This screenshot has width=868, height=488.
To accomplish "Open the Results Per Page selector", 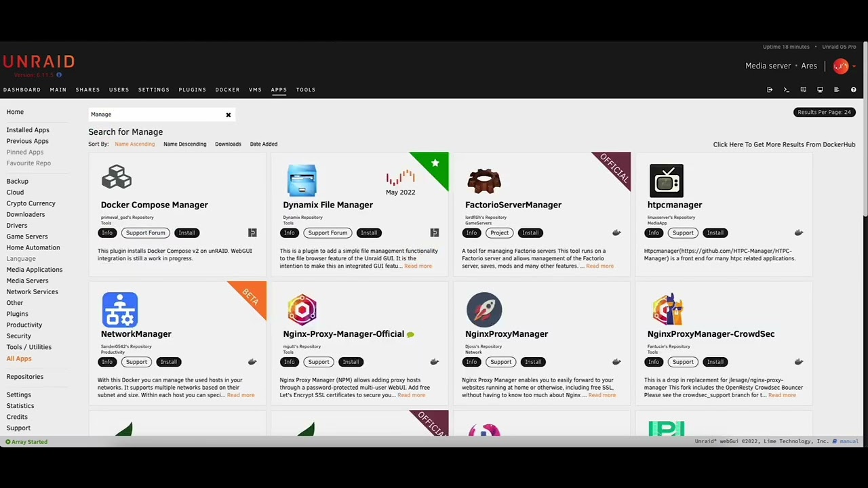I will 824,112.
